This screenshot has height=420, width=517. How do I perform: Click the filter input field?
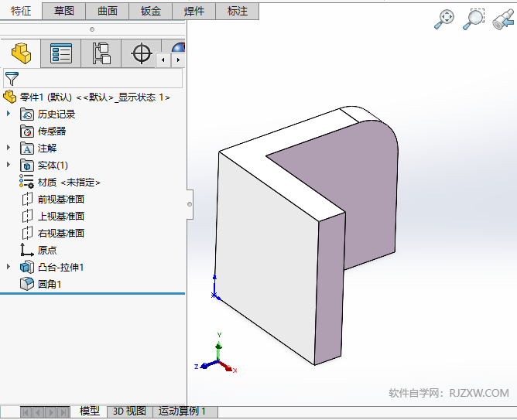point(93,78)
